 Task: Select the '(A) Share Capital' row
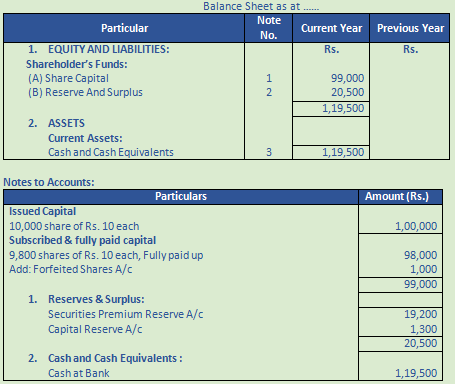[x=68, y=78]
